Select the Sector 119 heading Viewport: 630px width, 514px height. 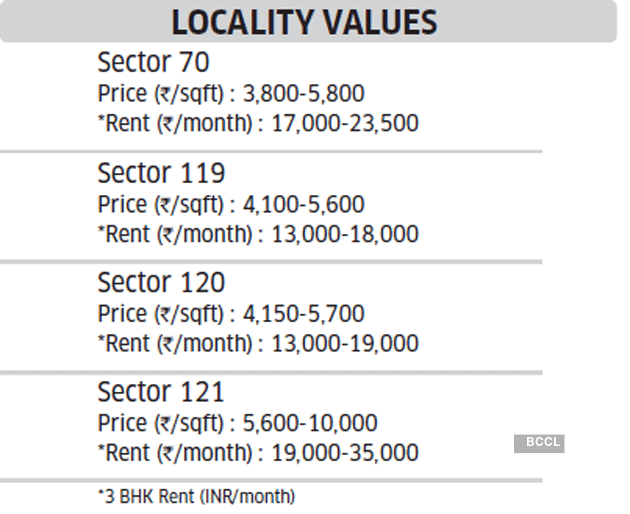tap(161, 173)
